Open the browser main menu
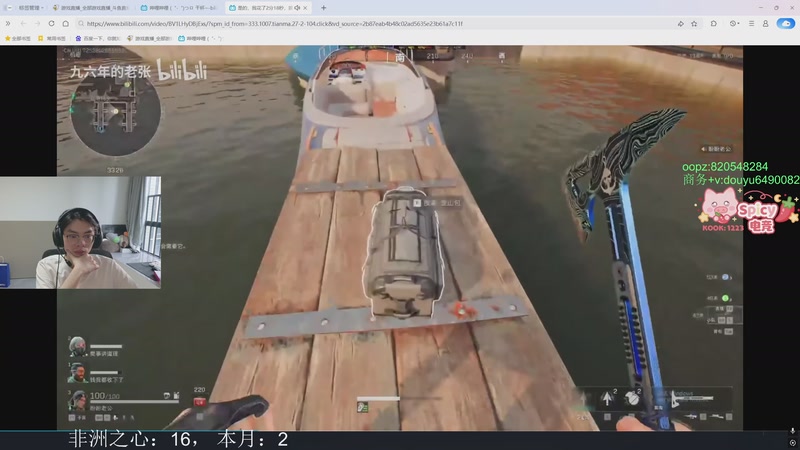Viewport: 800px width, 450px height. click(x=751, y=23)
